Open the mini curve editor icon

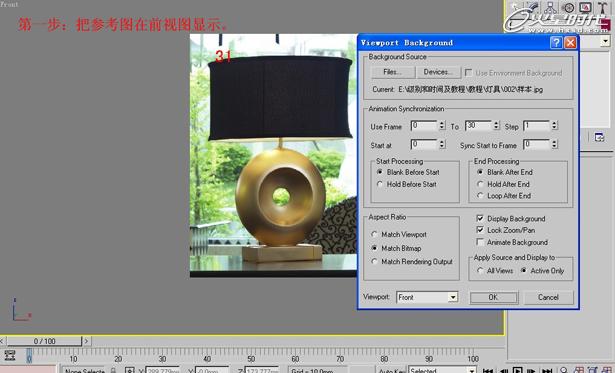point(9,355)
